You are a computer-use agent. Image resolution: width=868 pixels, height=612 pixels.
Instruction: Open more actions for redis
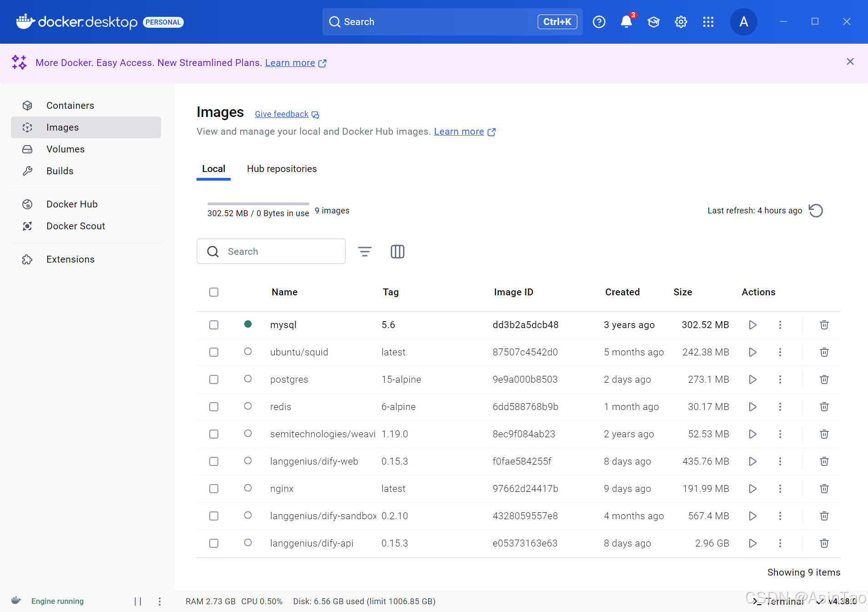[x=780, y=407]
